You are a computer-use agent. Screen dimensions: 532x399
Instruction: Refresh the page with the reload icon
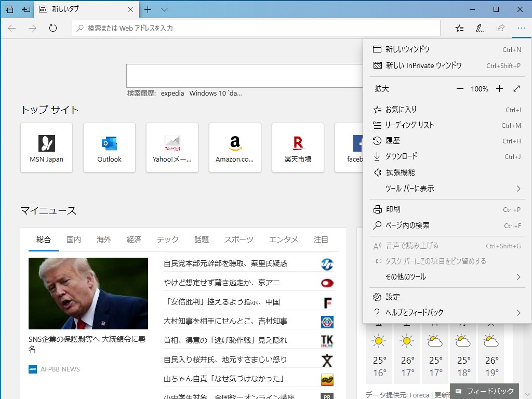(x=53, y=29)
